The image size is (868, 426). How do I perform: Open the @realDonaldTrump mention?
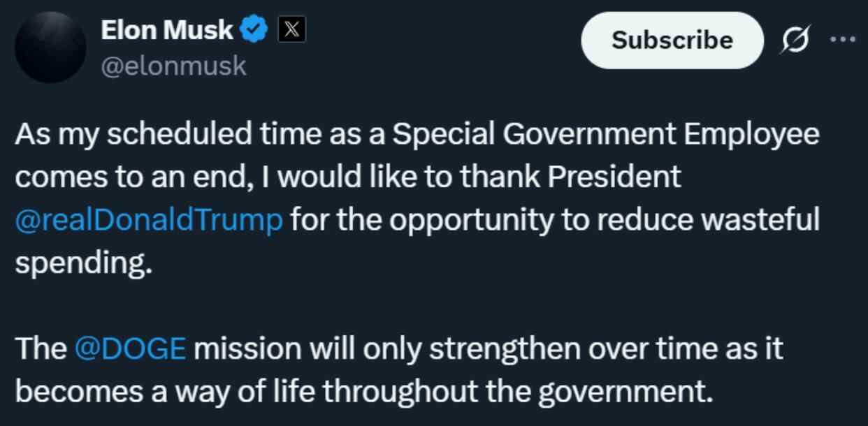149,221
